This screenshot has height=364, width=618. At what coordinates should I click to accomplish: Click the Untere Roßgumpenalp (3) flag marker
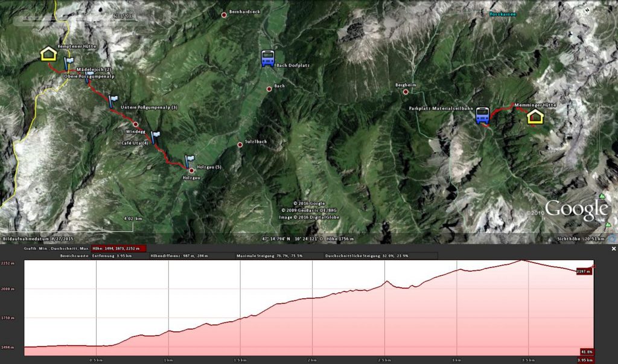point(113,102)
